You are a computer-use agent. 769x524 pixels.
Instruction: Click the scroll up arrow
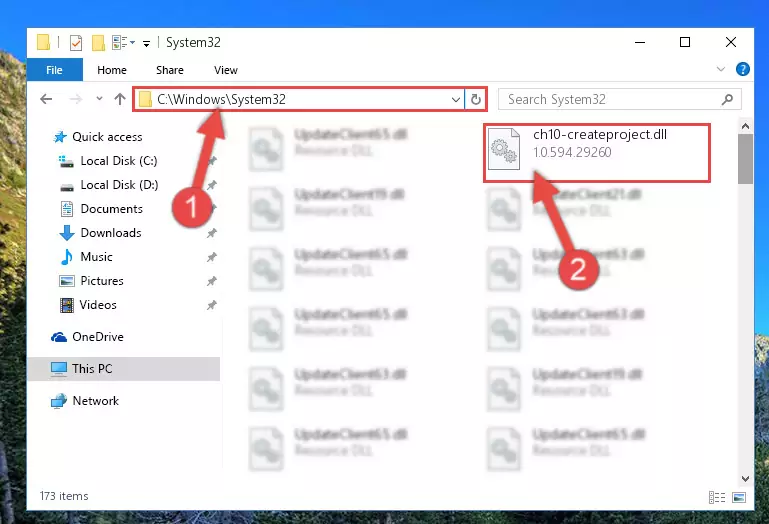(x=745, y=127)
